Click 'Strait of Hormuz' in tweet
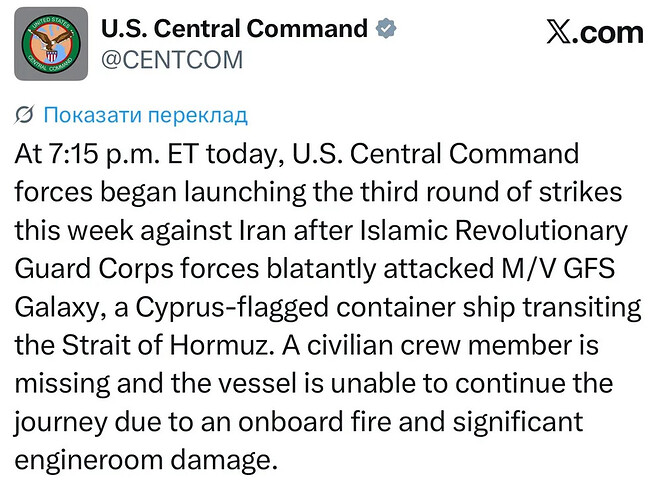Viewport: 660px width, 500px height. [x=165, y=345]
